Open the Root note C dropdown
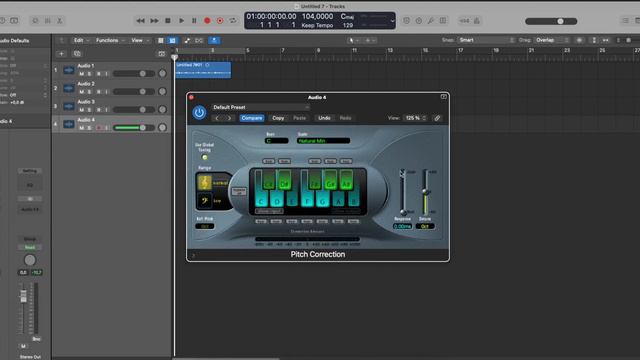 [x=277, y=141]
